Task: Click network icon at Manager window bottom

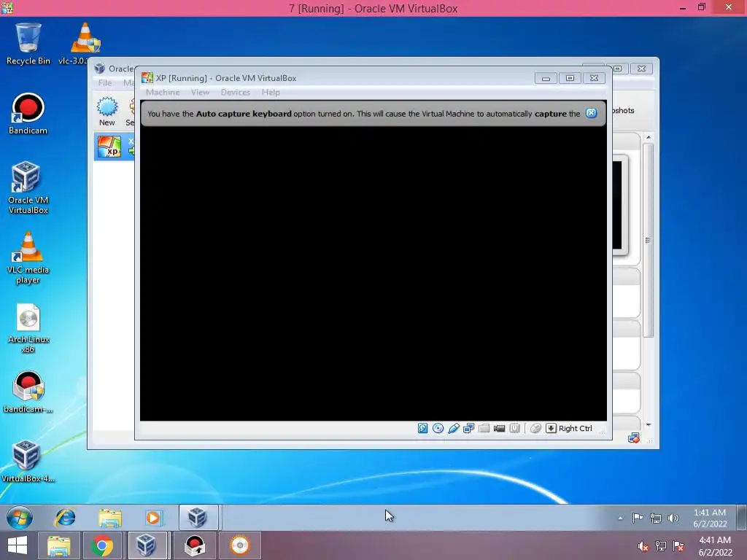Action: pos(633,438)
